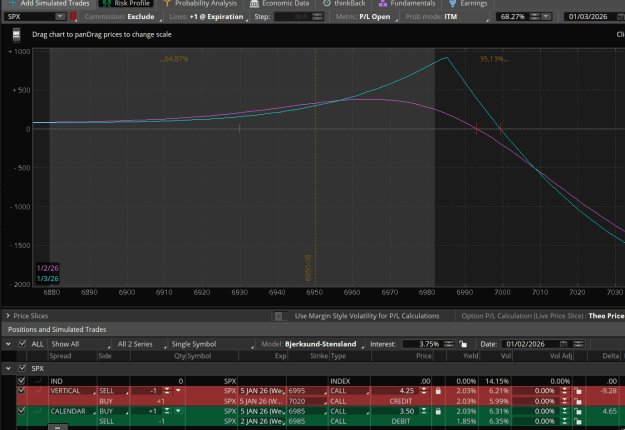Toggle the IND row checkbox
The image size is (625, 430).
22,381
